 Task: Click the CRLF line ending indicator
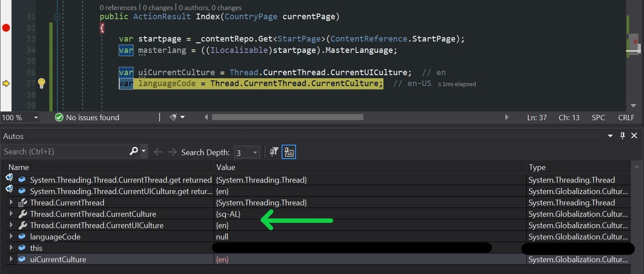(626, 118)
